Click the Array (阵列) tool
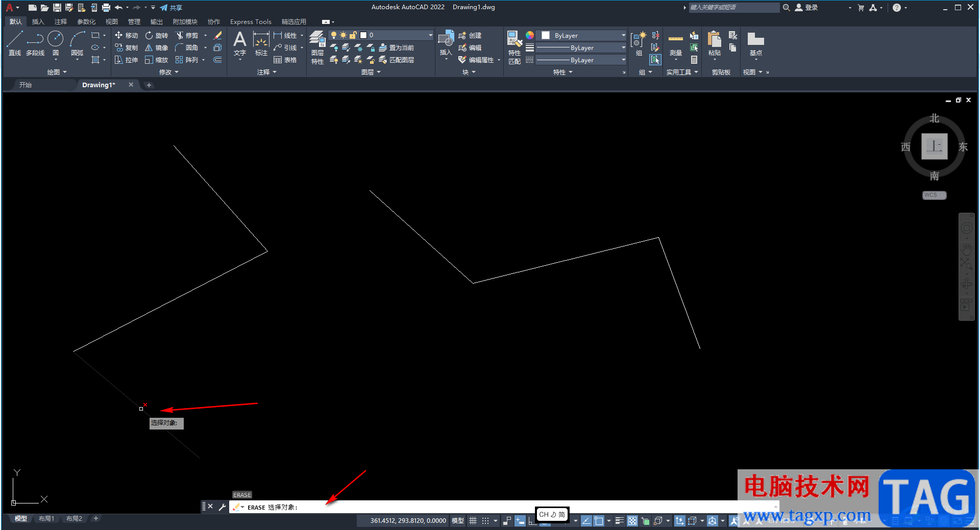 coord(187,60)
